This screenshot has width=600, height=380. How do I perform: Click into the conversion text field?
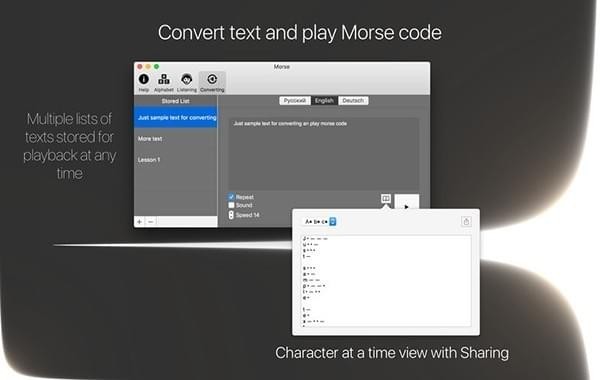tap(324, 154)
